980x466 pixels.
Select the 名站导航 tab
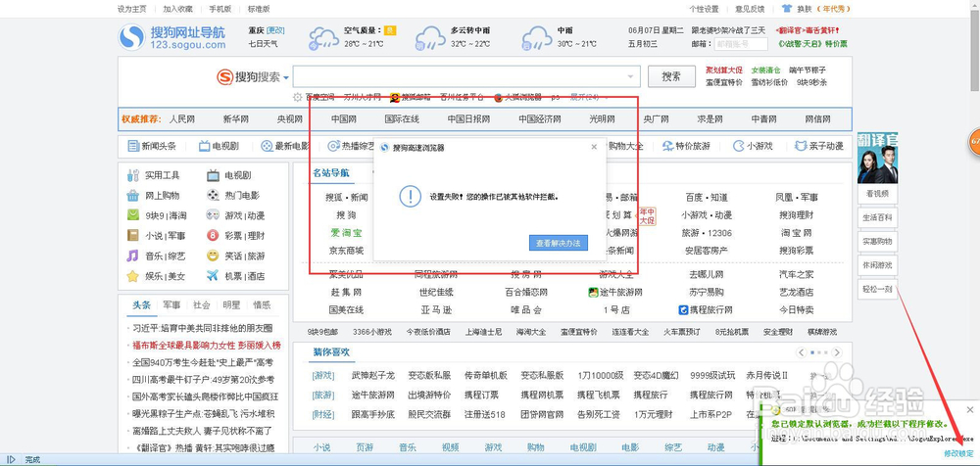coord(331,173)
